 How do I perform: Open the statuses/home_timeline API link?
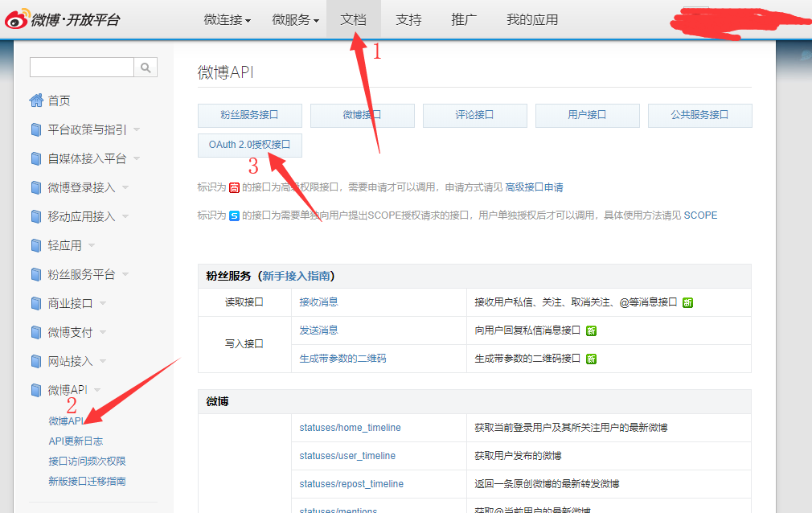[x=350, y=428]
